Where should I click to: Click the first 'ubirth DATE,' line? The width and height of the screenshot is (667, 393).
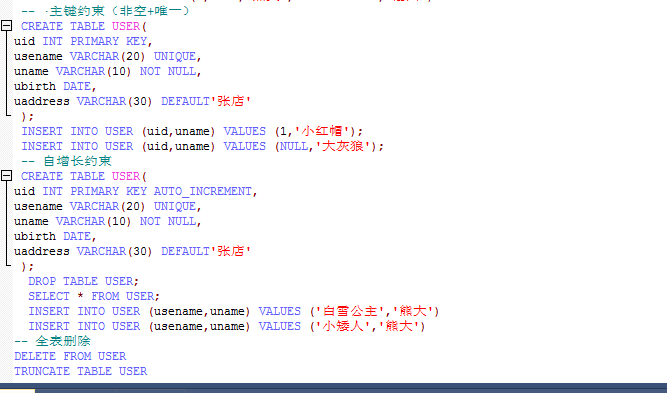[x=55, y=86]
